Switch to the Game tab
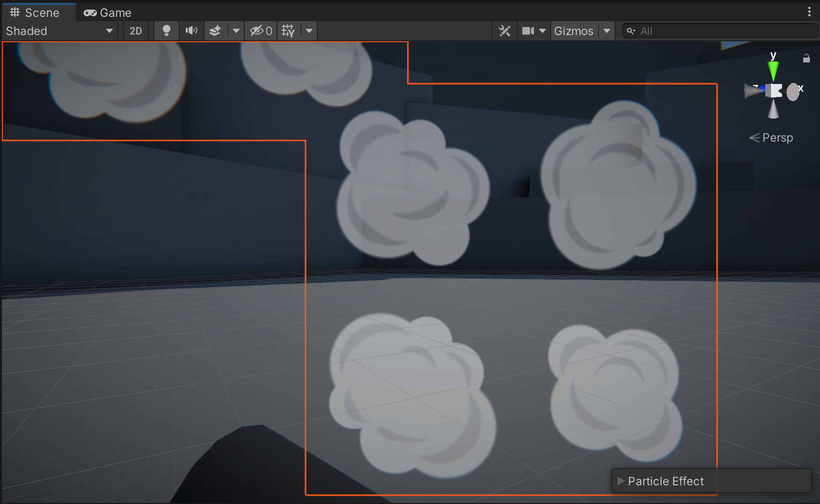820x504 pixels. 108,12
